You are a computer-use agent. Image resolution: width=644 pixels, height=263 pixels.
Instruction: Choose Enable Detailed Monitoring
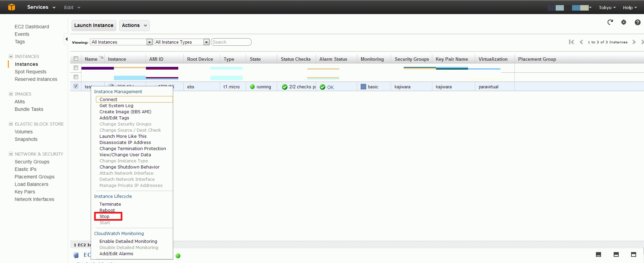128,242
